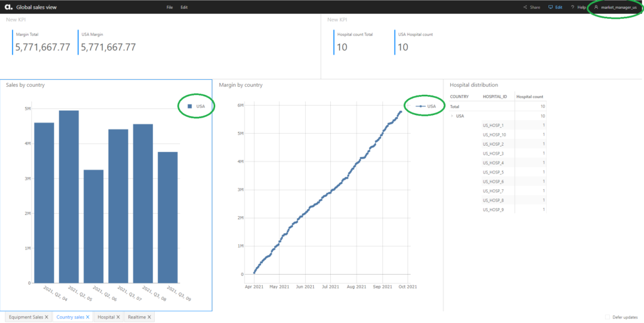Close the Equipment Sales tab
This screenshot has height=323, width=644.
(x=47, y=317)
